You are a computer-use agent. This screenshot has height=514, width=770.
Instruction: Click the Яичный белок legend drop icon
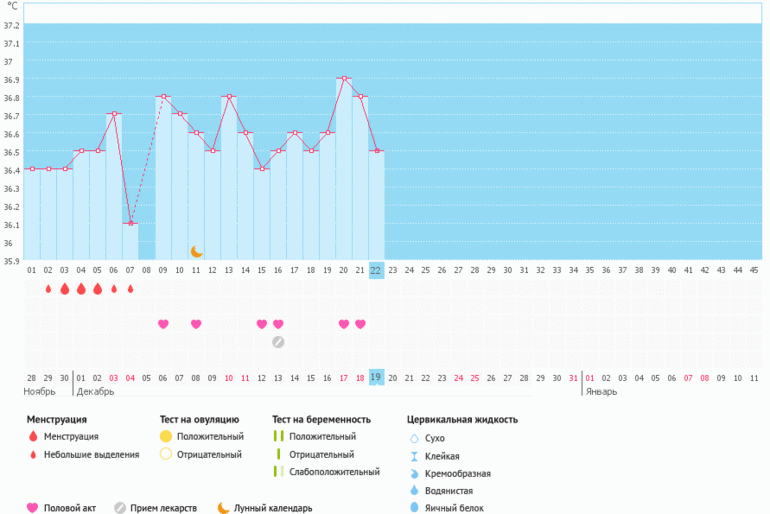[x=414, y=508]
